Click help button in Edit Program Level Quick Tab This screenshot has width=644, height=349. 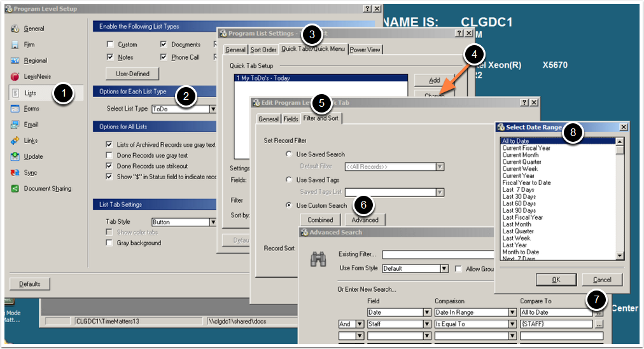(524, 102)
